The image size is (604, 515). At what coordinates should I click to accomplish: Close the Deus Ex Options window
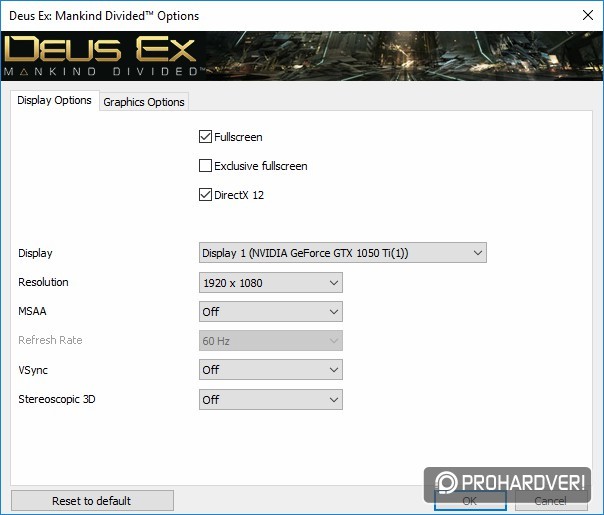[x=587, y=15]
